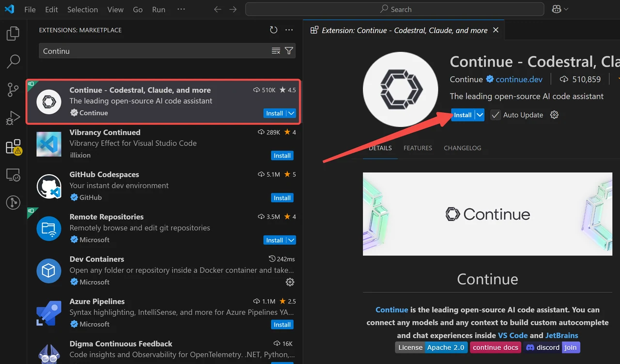Viewport: 620px width, 364px height.
Task: Refresh the extensions marketplace list
Action: pos(274,30)
